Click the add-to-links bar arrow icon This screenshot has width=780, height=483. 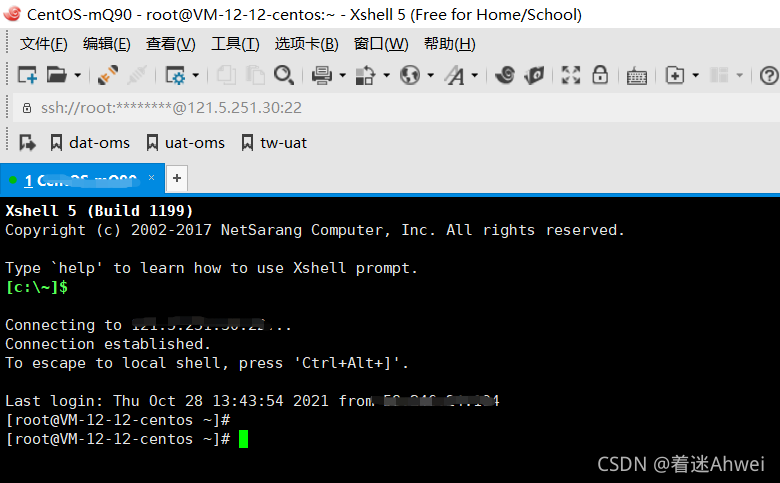27,143
